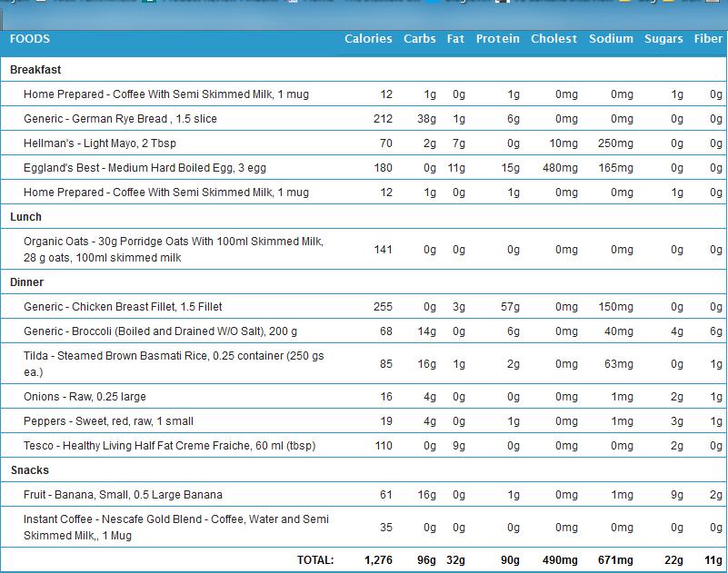
Task: Open Eggland's Best Hard Boiled Egg entry
Action: 145,168
